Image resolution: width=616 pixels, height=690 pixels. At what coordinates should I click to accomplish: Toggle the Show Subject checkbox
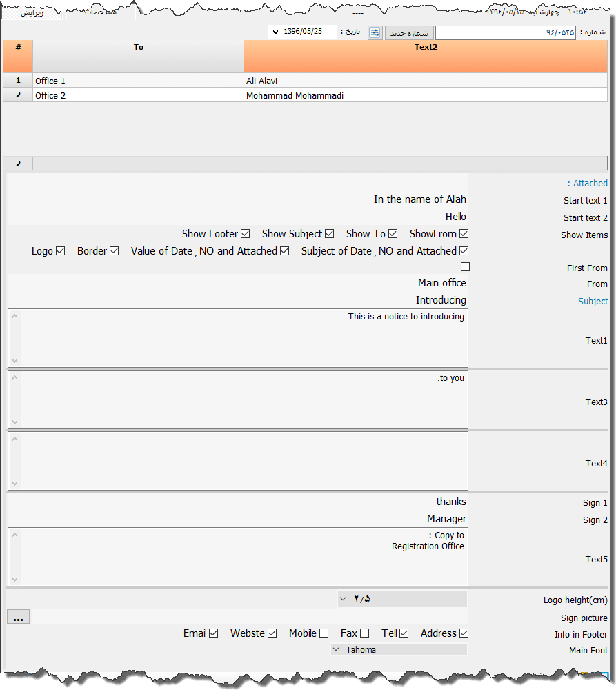click(x=329, y=234)
